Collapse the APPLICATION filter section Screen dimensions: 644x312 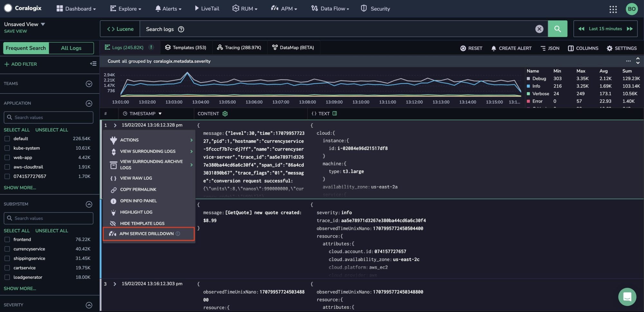click(89, 103)
